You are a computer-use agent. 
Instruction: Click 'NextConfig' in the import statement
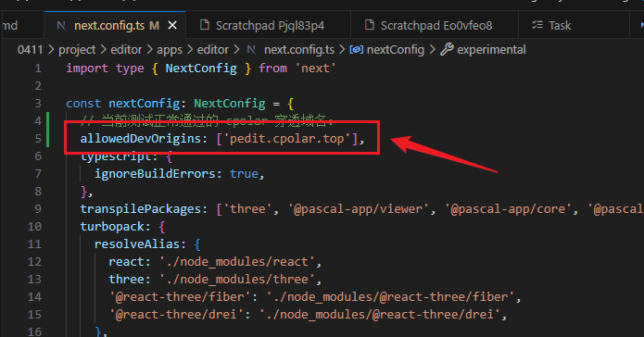201,69
